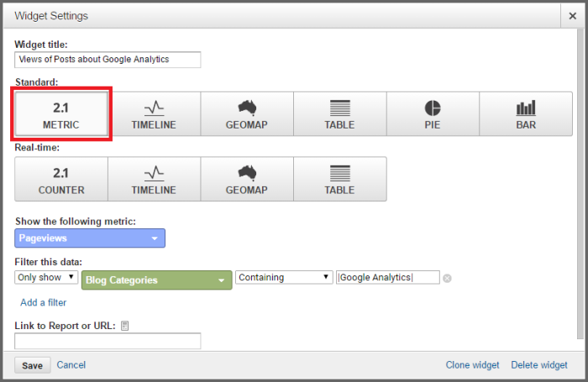Open the Containing match type dropdown
The image size is (588, 382).
tap(284, 277)
